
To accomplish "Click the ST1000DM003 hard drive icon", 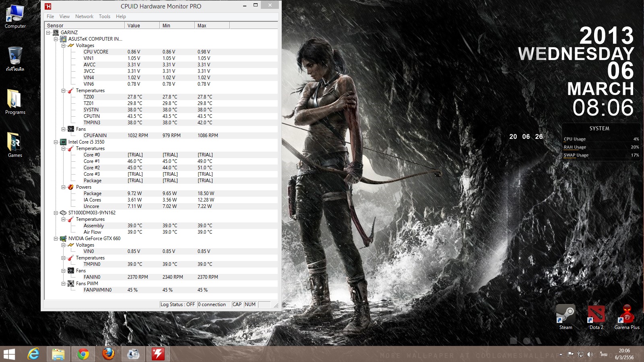I will coord(63,213).
